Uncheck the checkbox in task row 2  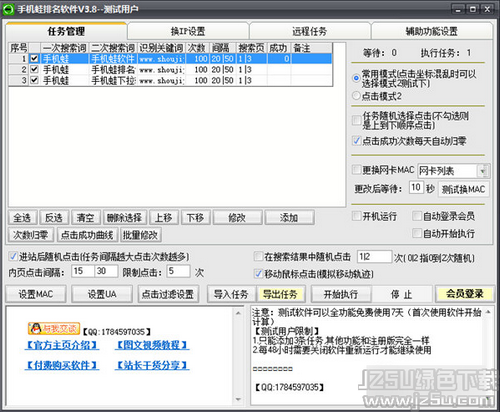click(x=34, y=69)
